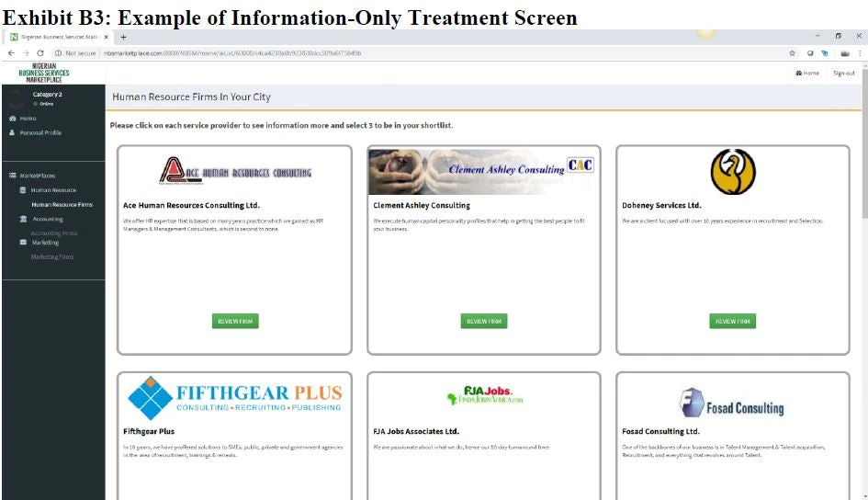The image size is (868, 500).
Task: Close the Nigerian Business Services tab
Action: (106, 37)
